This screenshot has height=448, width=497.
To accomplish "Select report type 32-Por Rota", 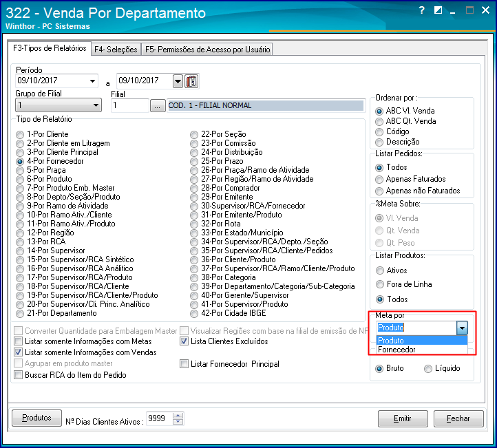I will tap(215, 224).
